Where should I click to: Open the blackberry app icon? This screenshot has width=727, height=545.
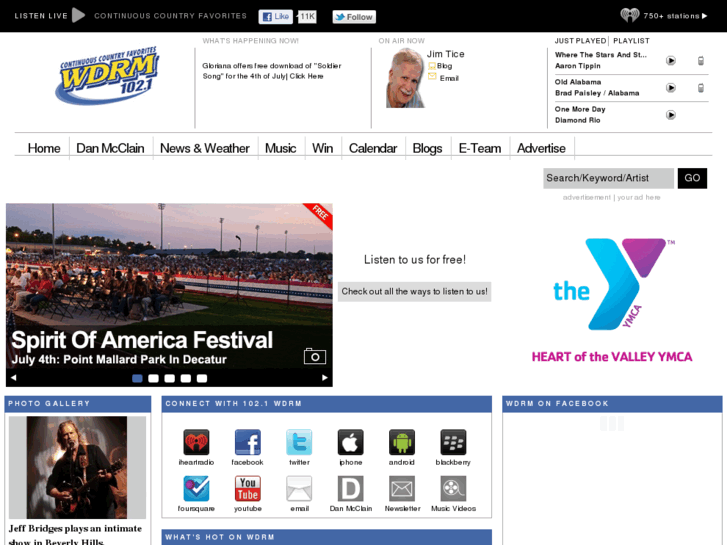point(453,442)
